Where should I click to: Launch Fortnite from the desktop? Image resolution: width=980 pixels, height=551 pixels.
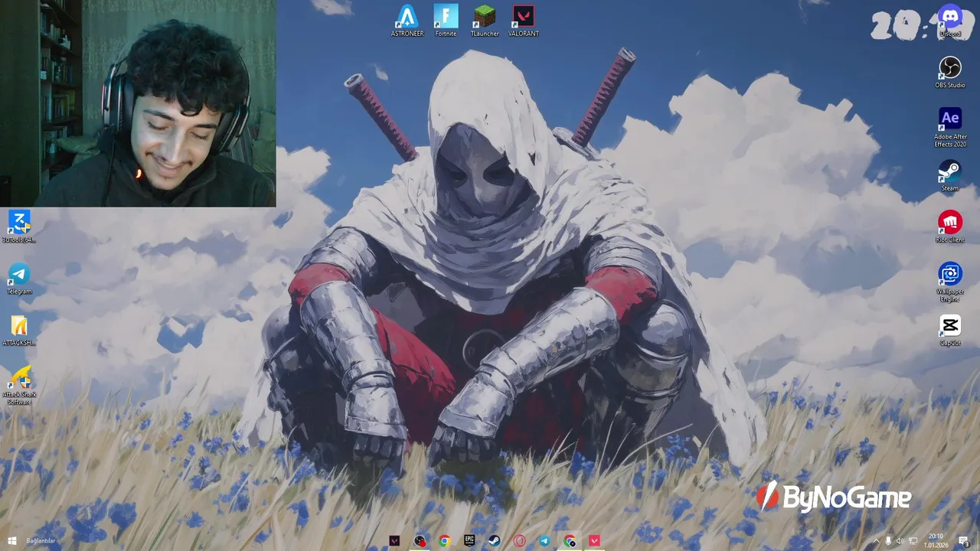pos(446,21)
